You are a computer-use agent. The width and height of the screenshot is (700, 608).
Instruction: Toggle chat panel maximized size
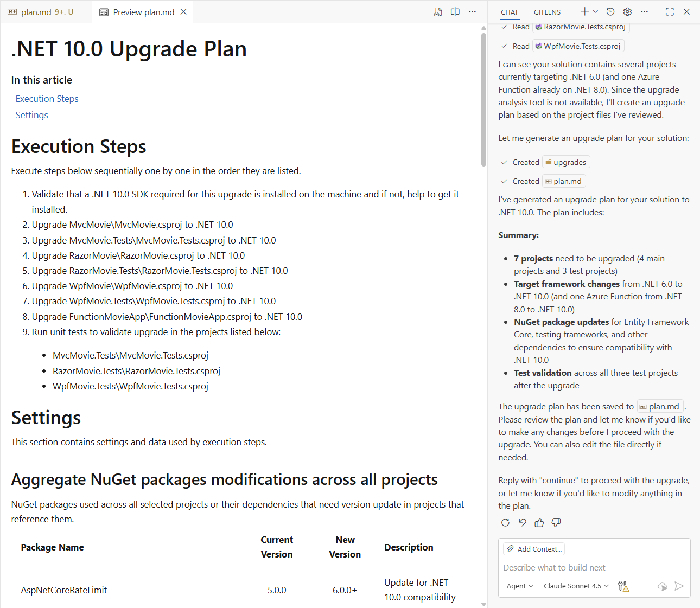coord(670,12)
